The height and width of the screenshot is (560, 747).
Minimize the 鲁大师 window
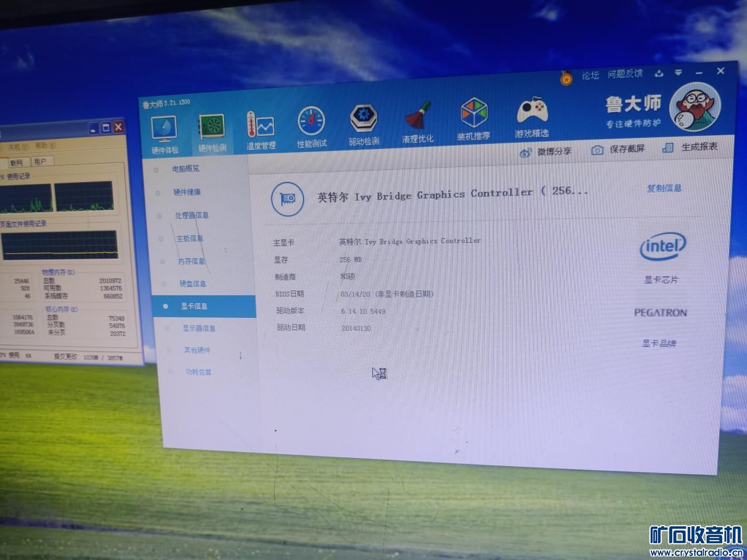pyautogui.click(x=699, y=72)
